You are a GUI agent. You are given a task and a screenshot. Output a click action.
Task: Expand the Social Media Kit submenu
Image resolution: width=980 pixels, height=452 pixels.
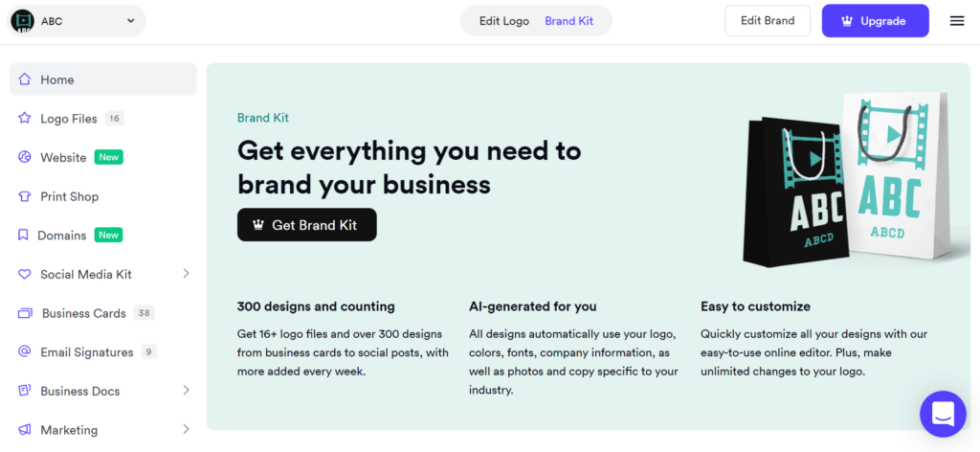[186, 274]
